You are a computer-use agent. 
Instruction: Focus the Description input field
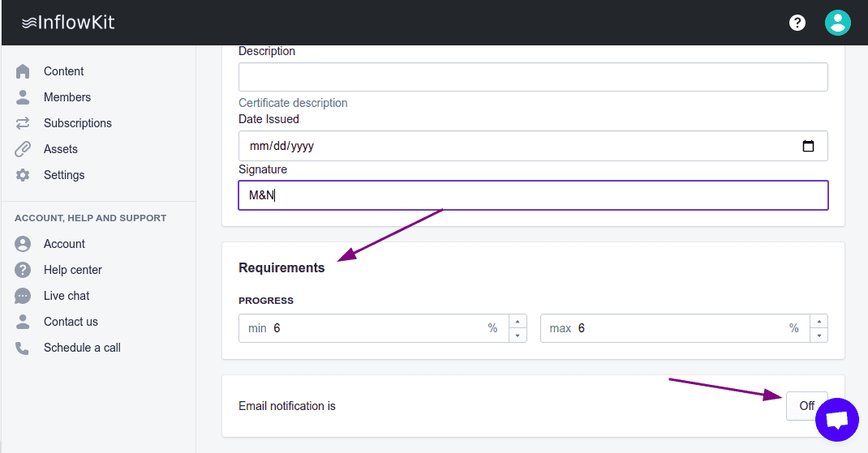(533, 77)
